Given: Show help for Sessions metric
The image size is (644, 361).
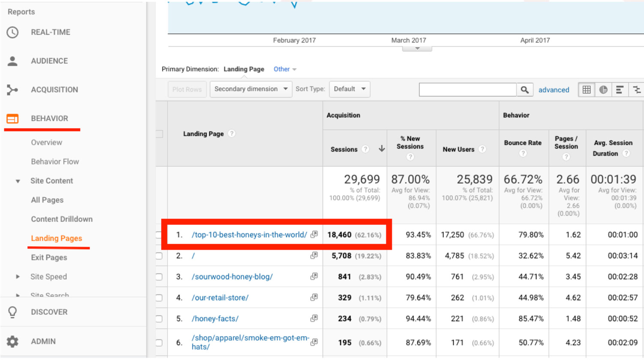Looking at the screenshot, I should click(x=365, y=149).
